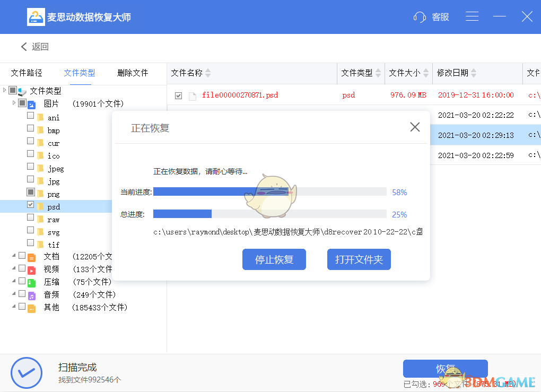Click the blue scan-complete checkmark circle
This screenshot has width=541, height=392.
click(27, 373)
